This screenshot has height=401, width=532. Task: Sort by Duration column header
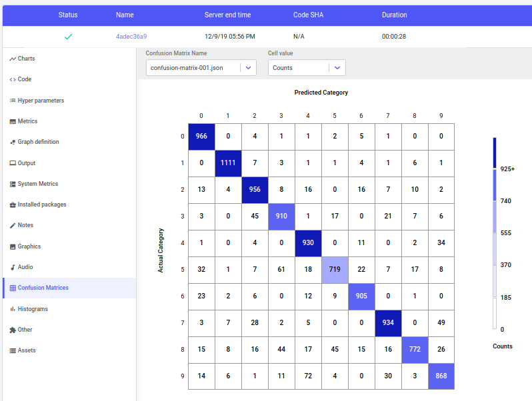[394, 15]
